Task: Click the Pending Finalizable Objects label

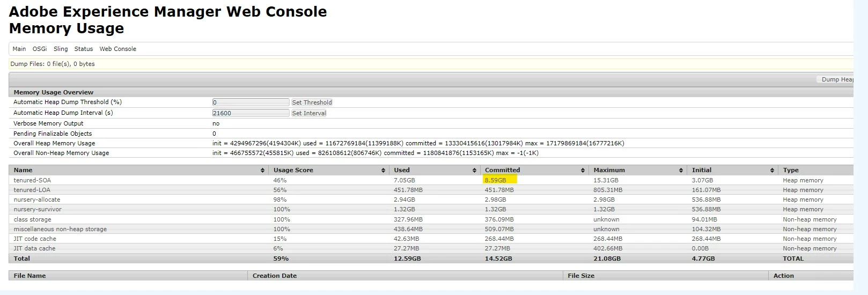Action: [x=53, y=134]
